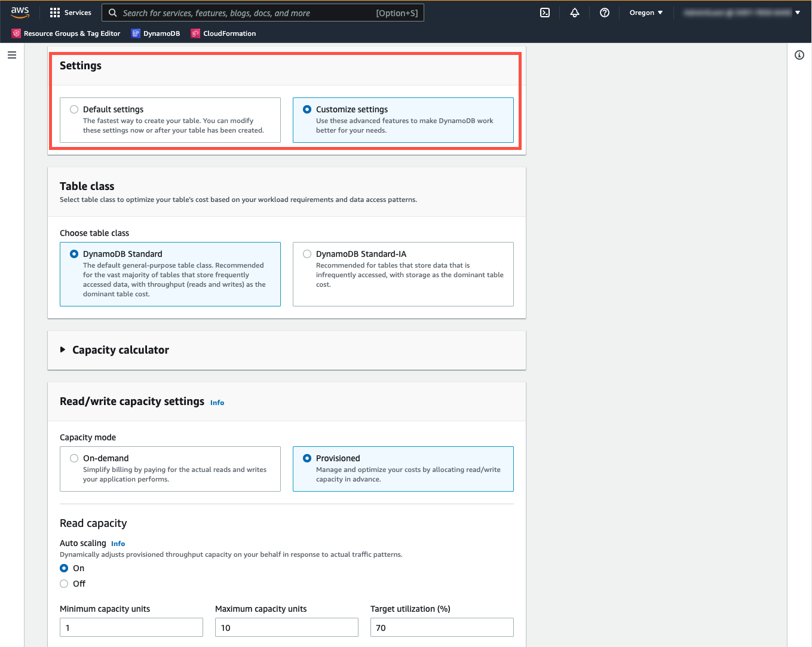The width and height of the screenshot is (812, 647).
Task: Click the 'Settings' section heading
Action: coord(81,66)
